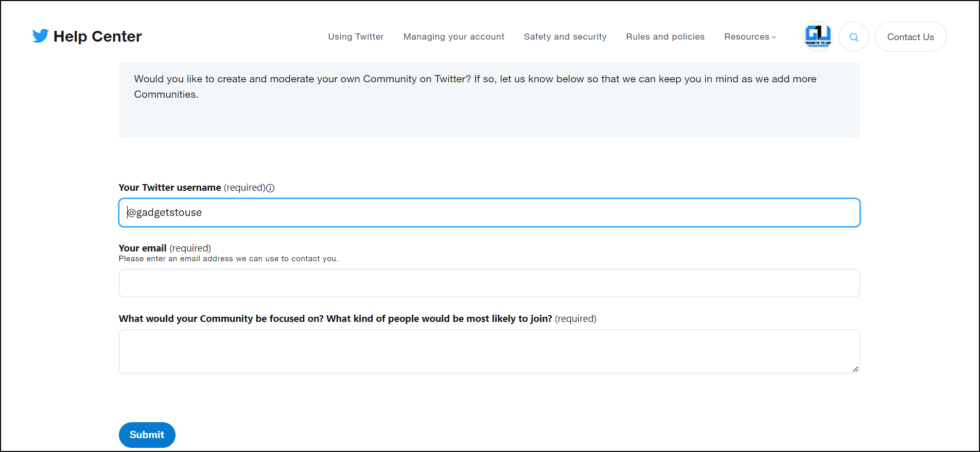Click the 'Please enter an email address' hint
The width and height of the screenshot is (980, 452).
pos(229,259)
